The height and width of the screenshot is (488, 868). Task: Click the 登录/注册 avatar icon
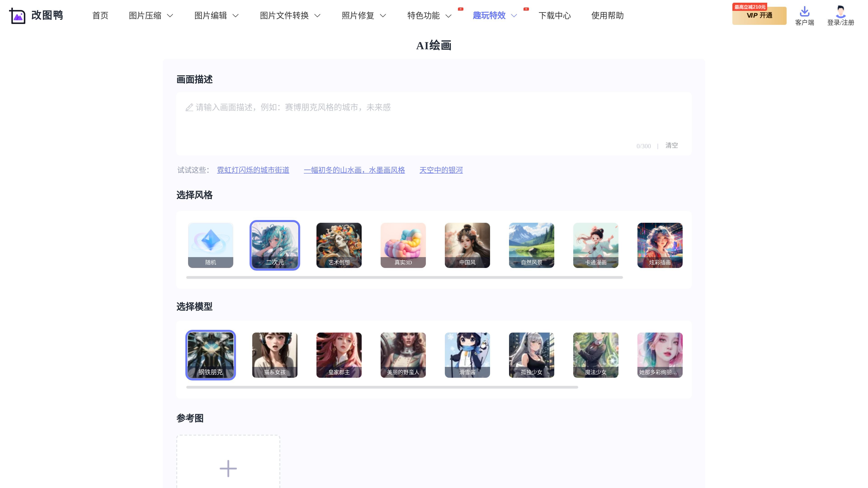click(x=840, y=12)
